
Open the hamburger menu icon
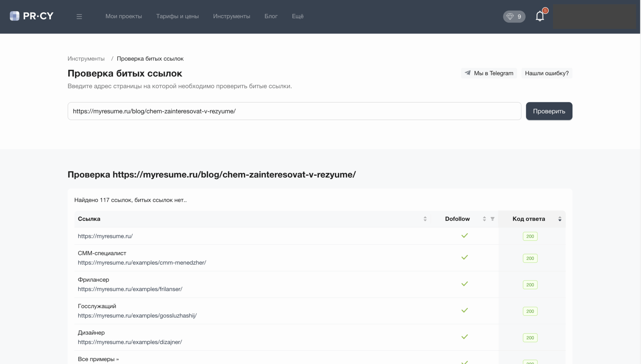pos(79,17)
